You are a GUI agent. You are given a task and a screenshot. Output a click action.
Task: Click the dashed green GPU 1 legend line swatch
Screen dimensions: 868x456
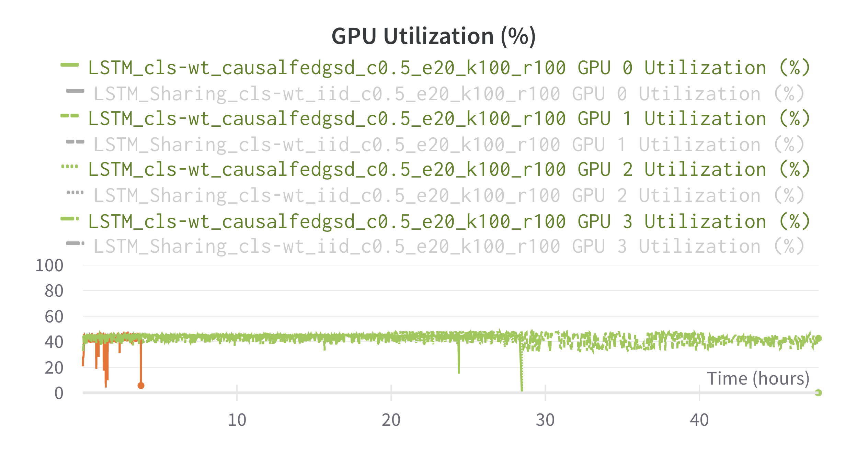69,116
